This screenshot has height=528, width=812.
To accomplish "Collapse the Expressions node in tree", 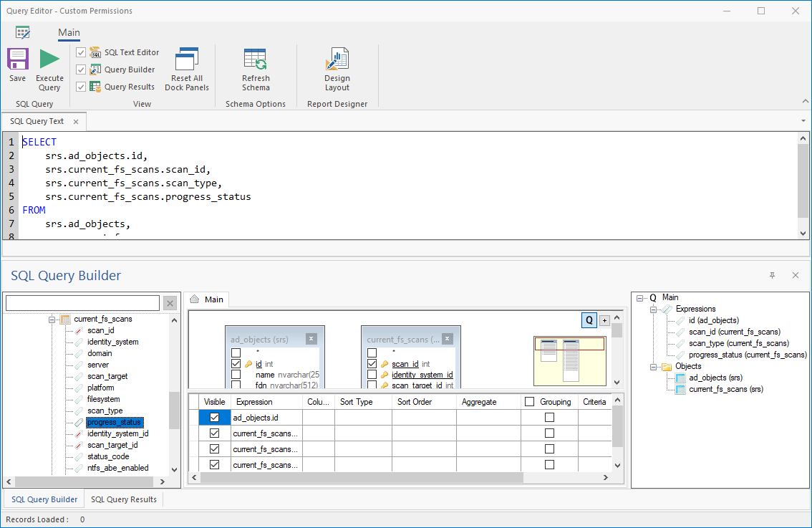I will (x=654, y=309).
